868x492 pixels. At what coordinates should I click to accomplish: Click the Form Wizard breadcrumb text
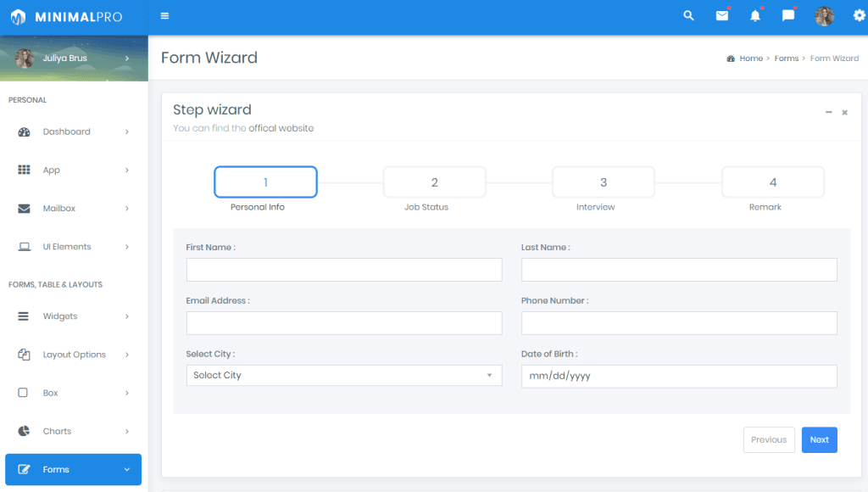click(x=834, y=59)
